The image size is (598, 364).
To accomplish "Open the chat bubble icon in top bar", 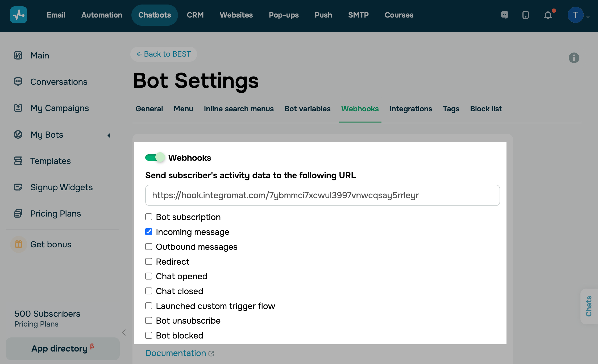I will click(x=504, y=15).
